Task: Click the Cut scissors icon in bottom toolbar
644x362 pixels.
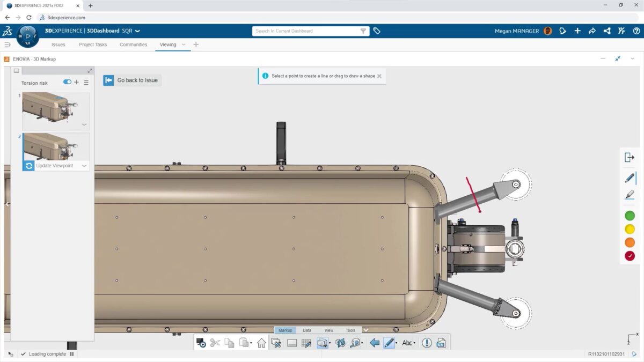Action: [x=215, y=343]
